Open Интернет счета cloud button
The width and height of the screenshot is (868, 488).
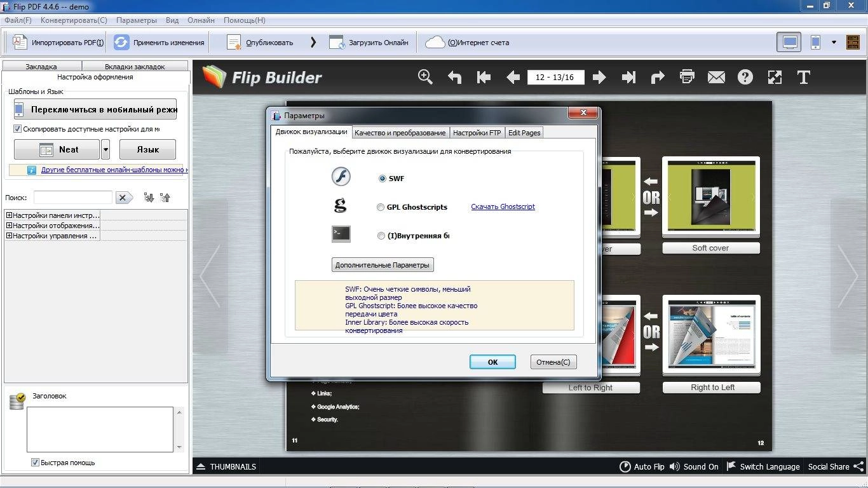coord(467,43)
